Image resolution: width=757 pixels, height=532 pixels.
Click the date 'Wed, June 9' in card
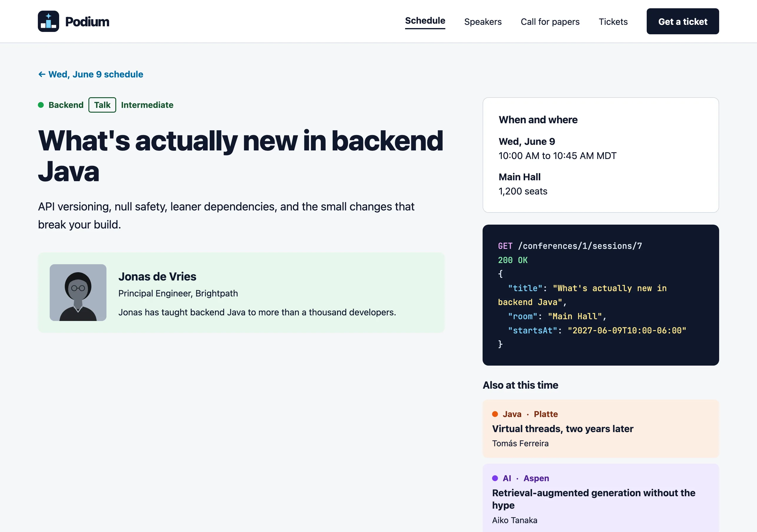[x=527, y=142]
